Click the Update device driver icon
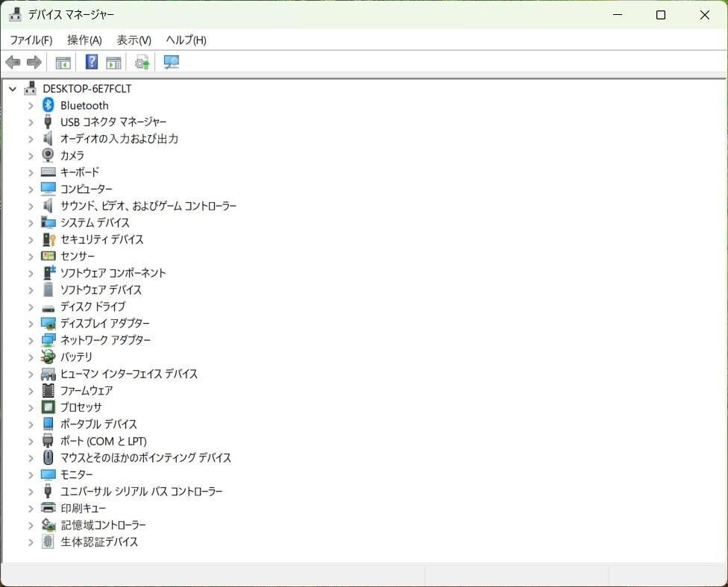728x587 pixels. tap(142, 62)
